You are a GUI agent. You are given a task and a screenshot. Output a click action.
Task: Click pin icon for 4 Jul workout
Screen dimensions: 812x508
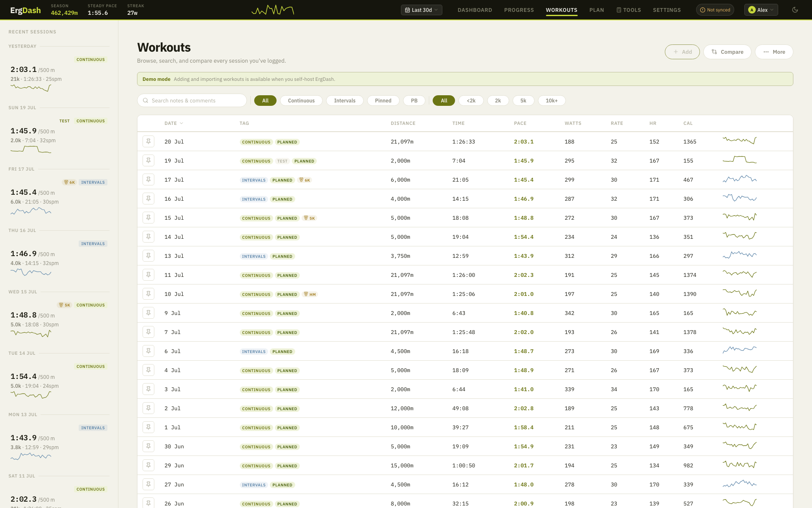[x=148, y=370]
